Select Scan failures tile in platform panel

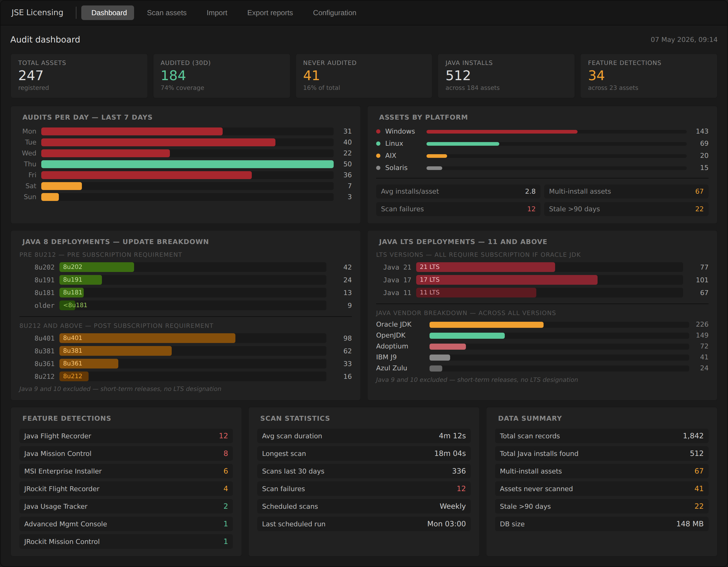(x=458, y=209)
